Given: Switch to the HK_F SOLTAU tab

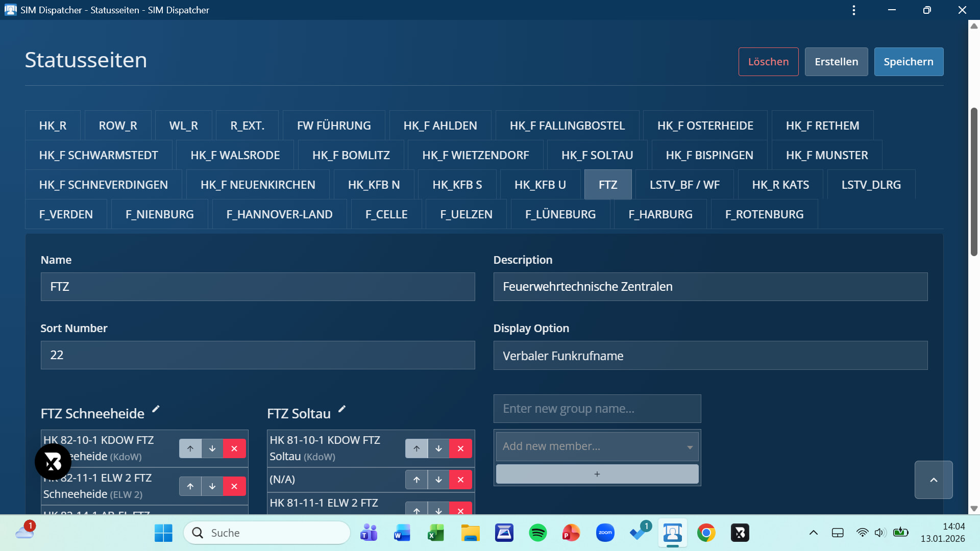Looking at the screenshot, I should [x=597, y=155].
